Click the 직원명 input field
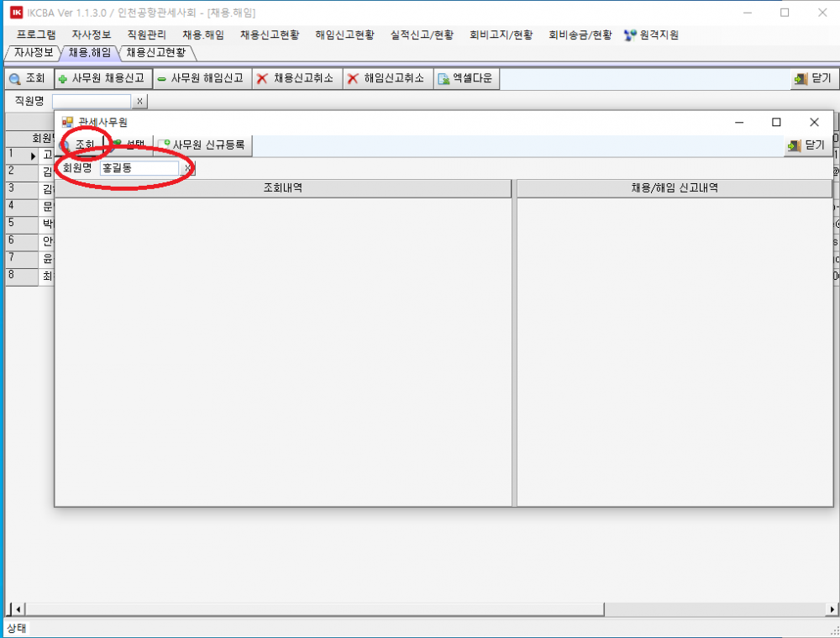 pyautogui.click(x=92, y=101)
